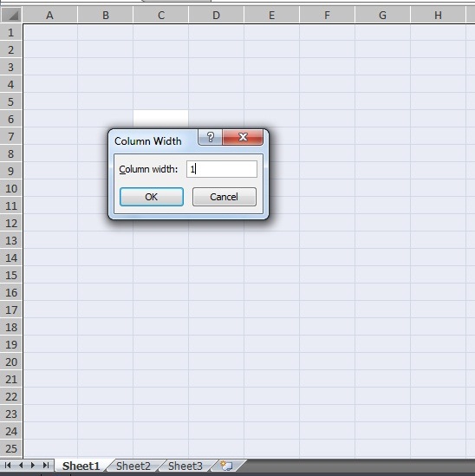Select row 21 header
The height and width of the screenshot is (476, 475).
click(x=11, y=379)
